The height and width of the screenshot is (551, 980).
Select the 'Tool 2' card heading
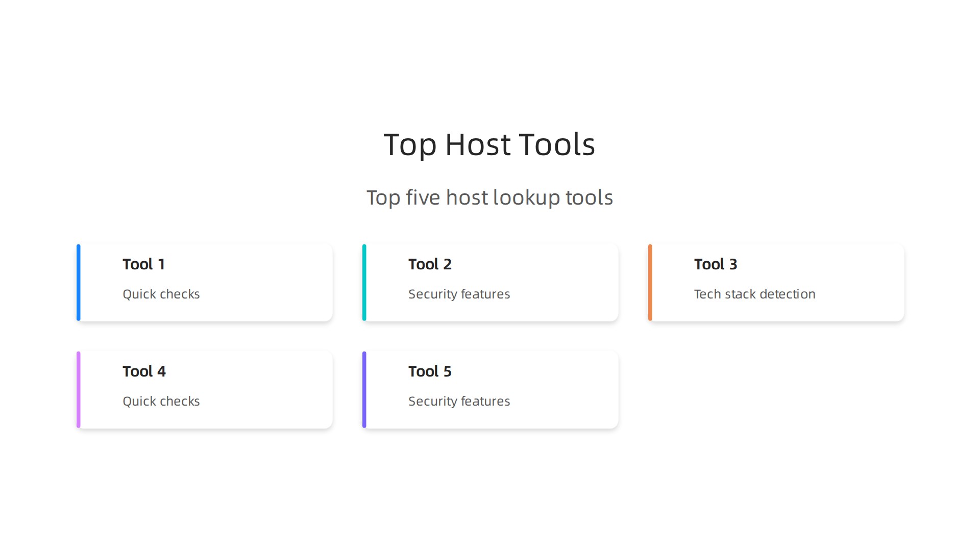coord(430,264)
